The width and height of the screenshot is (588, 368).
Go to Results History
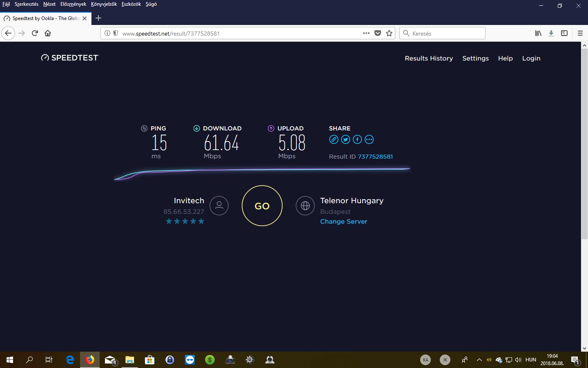click(429, 58)
